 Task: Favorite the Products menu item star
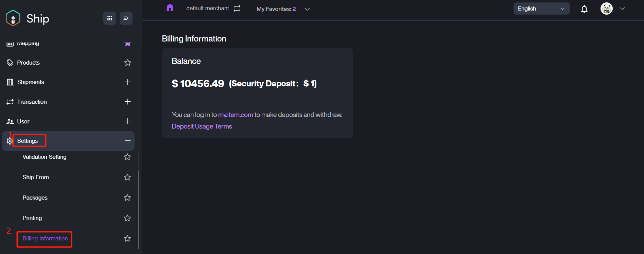[x=127, y=63]
